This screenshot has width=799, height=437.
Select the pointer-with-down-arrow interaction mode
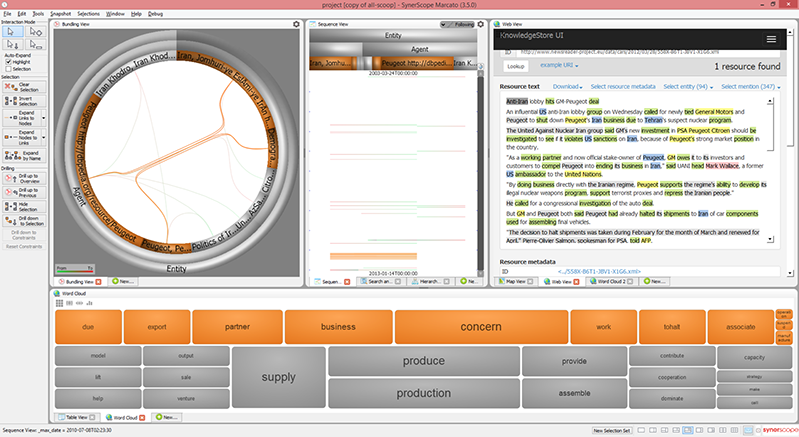tap(12, 45)
